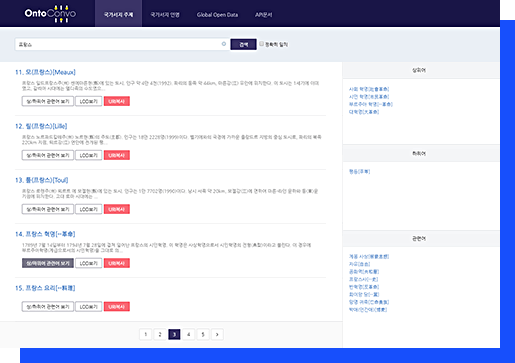Image resolution: width=515 pixels, height=363 pixels.
Task: Go to results page 2
Action: pyautogui.click(x=160, y=334)
